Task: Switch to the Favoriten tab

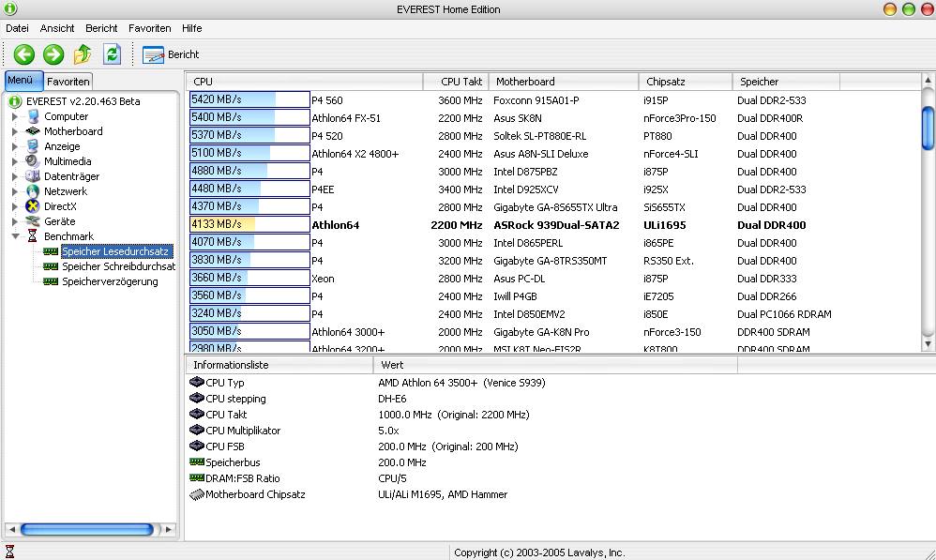Action: [x=68, y=82]
